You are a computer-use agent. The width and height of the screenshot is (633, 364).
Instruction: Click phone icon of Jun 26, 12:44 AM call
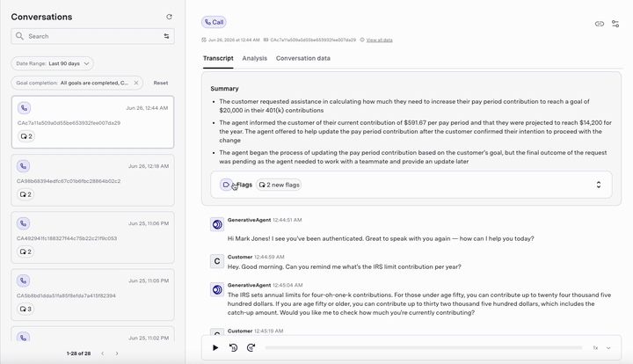pyautogui.click(x=25, y=108)
